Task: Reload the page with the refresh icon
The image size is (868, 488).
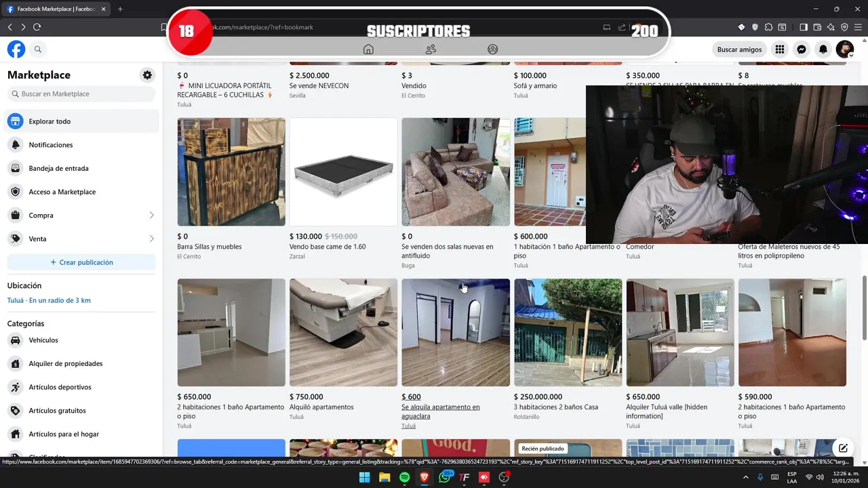Action: (x=37, y=27)
